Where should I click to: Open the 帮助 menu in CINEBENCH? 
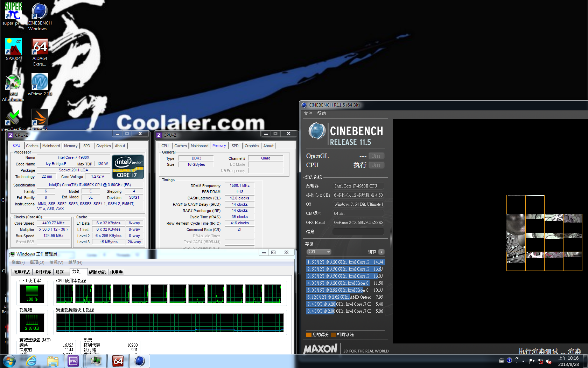click(x=321, y=114)
